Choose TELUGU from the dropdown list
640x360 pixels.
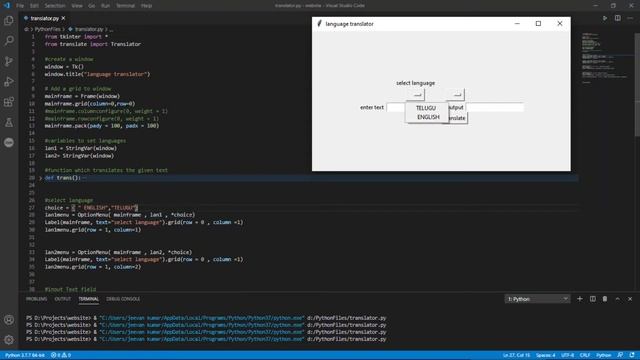tap(426, 108)
